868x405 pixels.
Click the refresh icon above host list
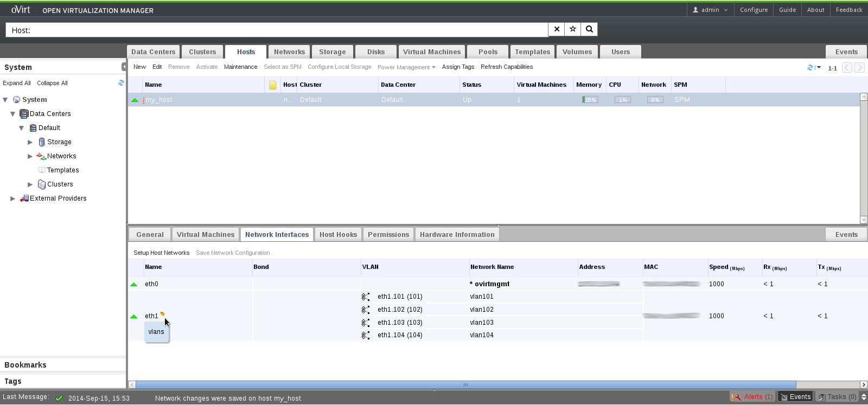click(810, 68)
